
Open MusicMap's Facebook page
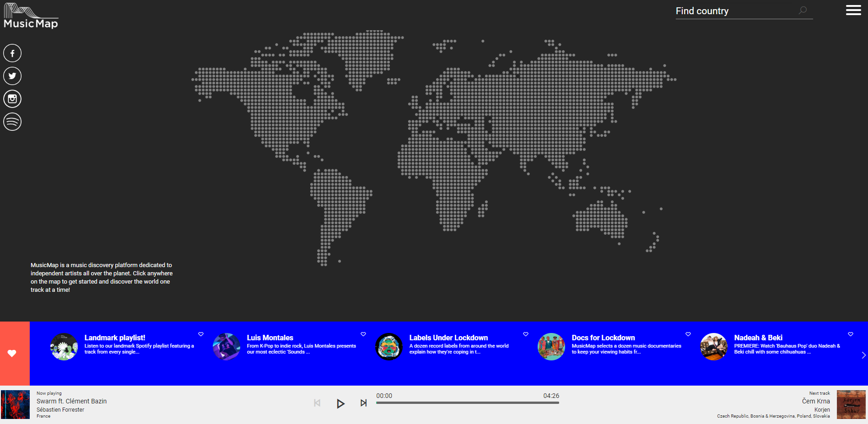(12, 53)
